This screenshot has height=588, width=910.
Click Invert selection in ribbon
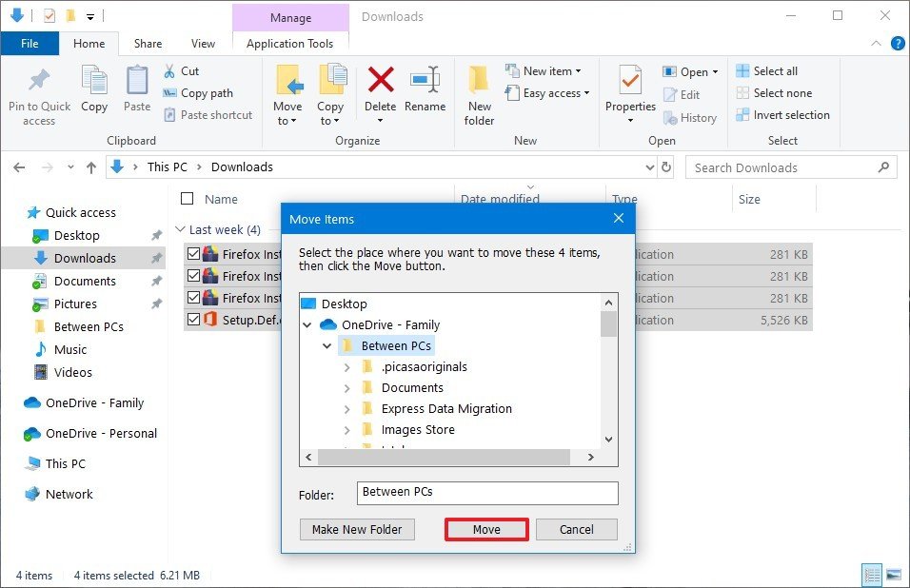(x=782, y=115)
